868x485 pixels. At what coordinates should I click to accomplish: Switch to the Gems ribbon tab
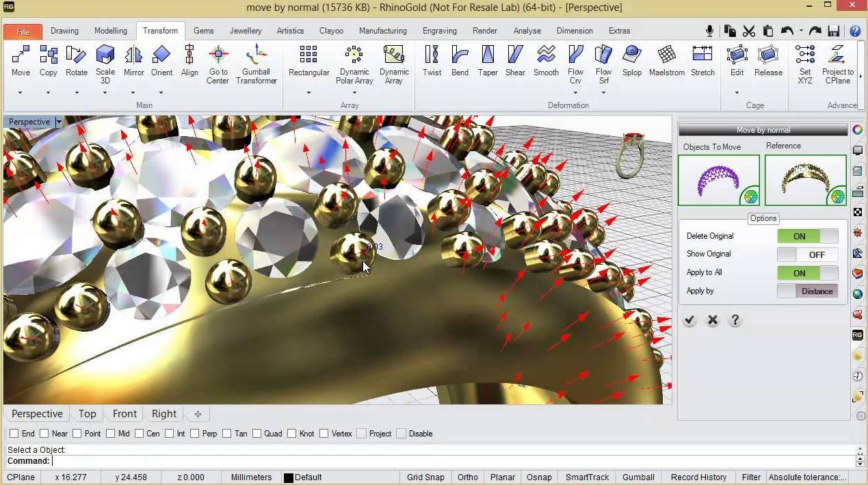pyautogui.click(x=204, y=31)
